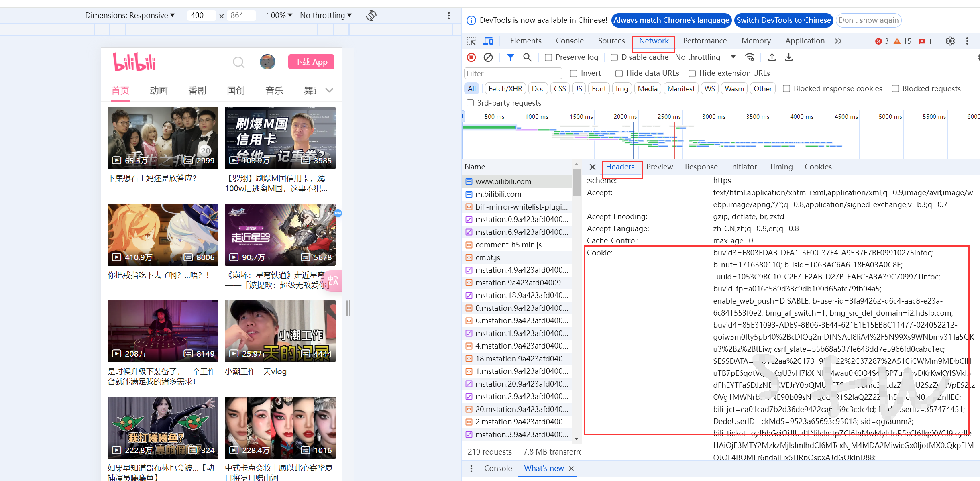Viewport: 980px width, 481px height.
Task: Click Switch DevTools to Chinese
Action: point(784,20)
